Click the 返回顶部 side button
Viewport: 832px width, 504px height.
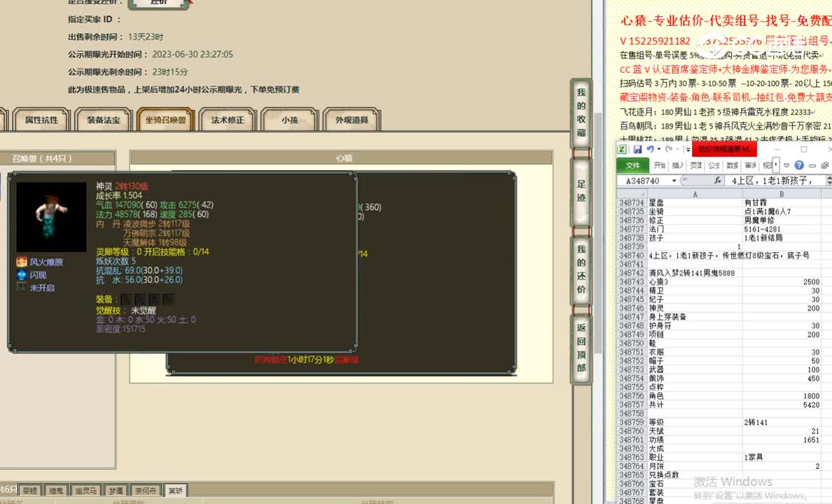[x=581, y=348]
